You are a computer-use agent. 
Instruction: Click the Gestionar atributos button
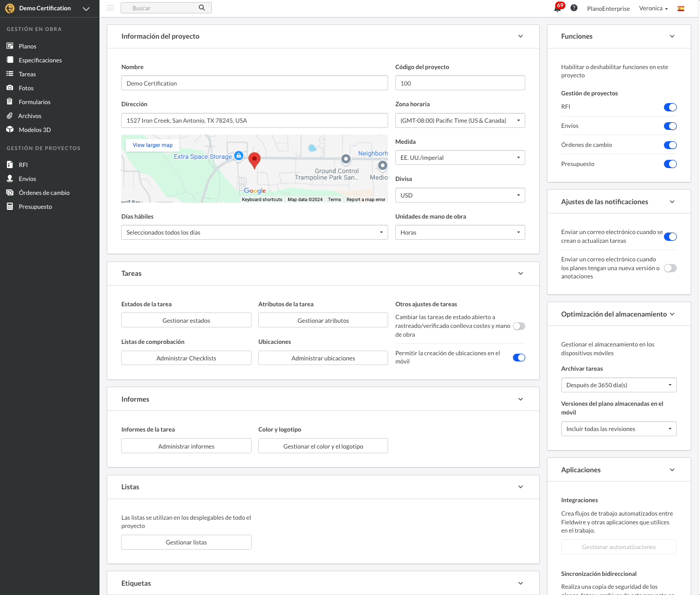click(x=323, y=320)
